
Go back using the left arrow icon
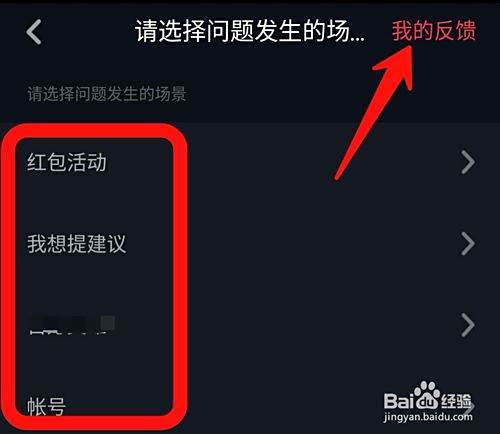34,32
